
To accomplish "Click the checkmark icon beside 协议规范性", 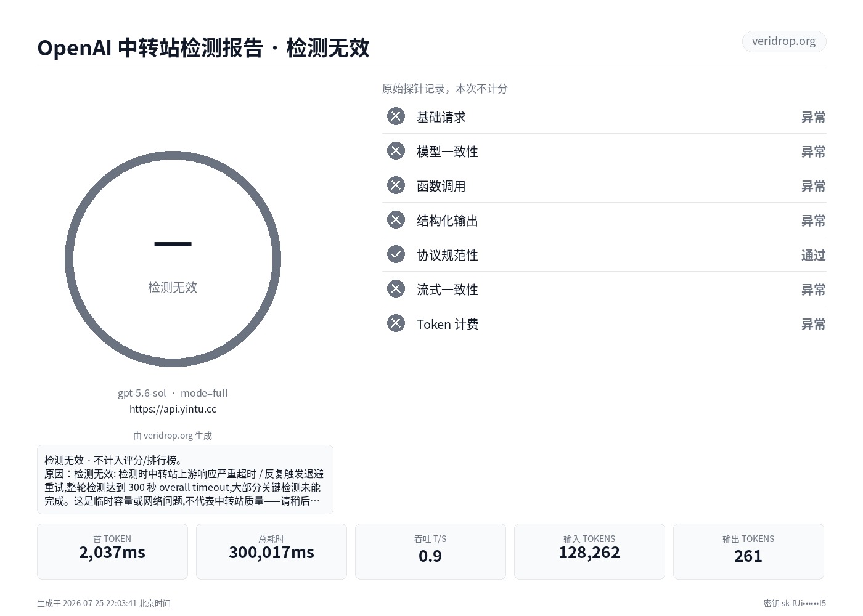I will point(396,254).
